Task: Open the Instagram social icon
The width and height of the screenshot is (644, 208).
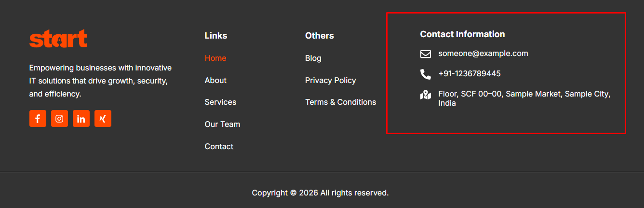Action: [x=59, y=119]
